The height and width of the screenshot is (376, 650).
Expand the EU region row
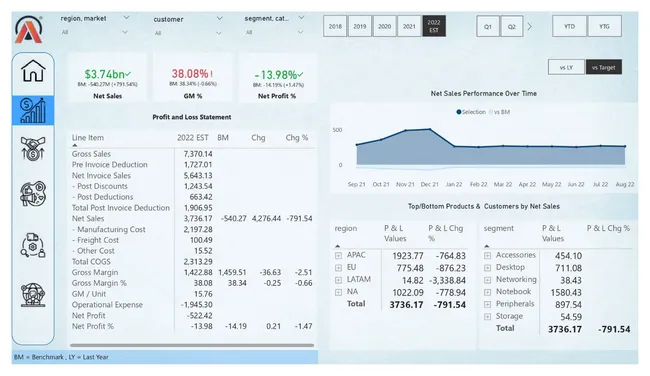coord(338,268)
